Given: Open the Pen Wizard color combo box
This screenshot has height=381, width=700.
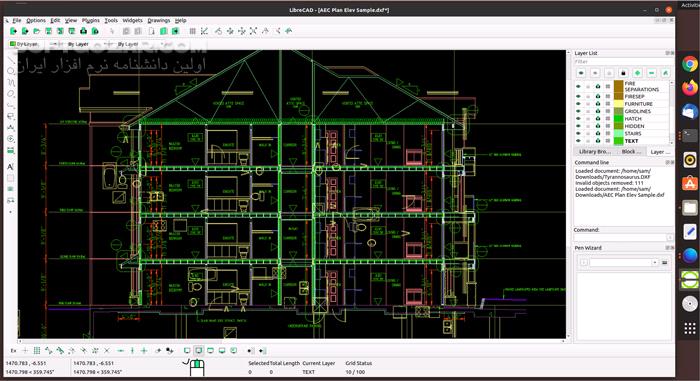Looking at the screenshot, I should click(624, 263).
